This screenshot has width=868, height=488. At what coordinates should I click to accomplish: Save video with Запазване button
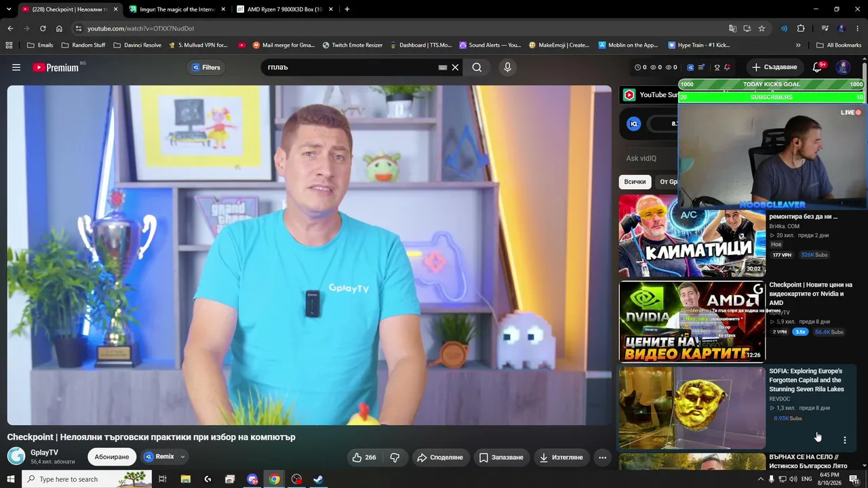[x=501, y=457]
